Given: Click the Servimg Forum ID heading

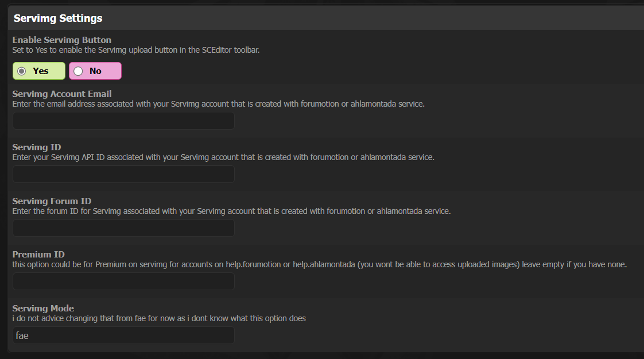Looking at the screenshot, I should (x=52, y=201).
